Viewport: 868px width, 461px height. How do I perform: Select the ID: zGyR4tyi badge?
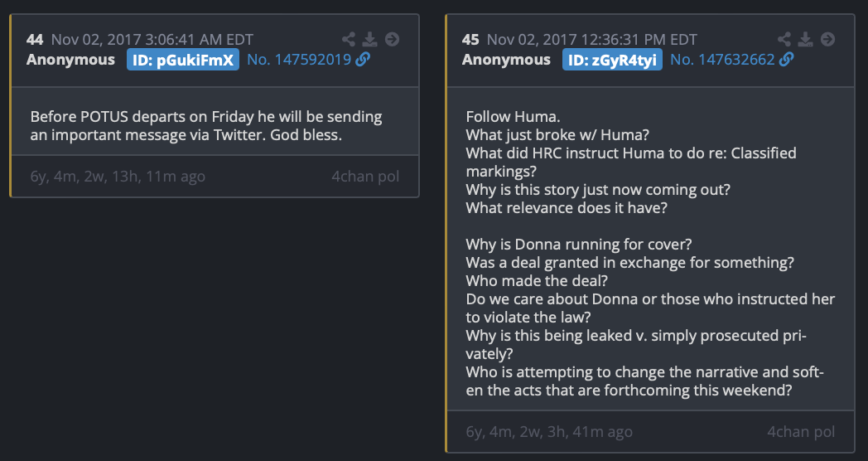point(612,60)
